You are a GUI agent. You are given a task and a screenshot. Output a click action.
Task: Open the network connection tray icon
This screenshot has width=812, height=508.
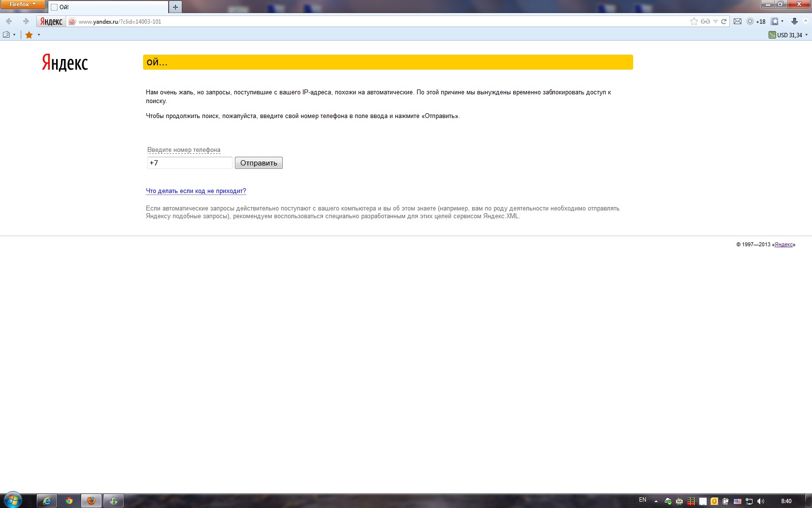tap(749, 501)
